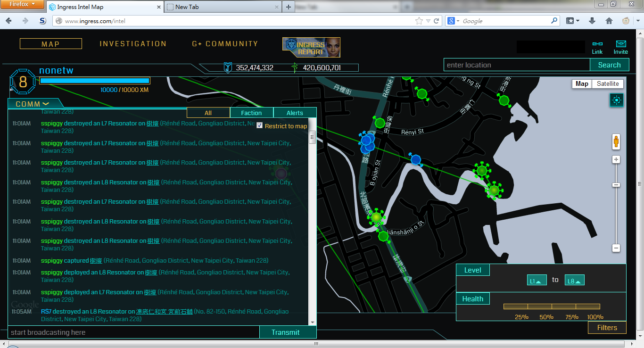This screenshot has height=348, width=644.
Task: Go to the INVESTIGATION section
Action: 133,43
